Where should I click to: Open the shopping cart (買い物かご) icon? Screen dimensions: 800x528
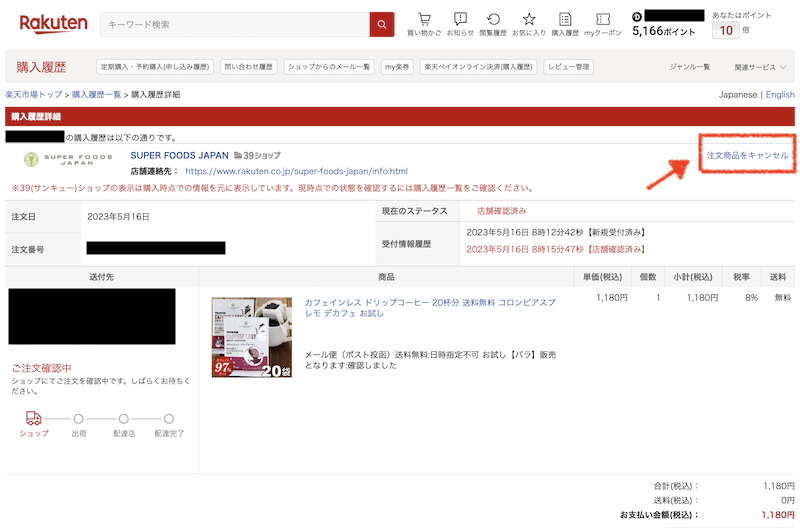424,24
